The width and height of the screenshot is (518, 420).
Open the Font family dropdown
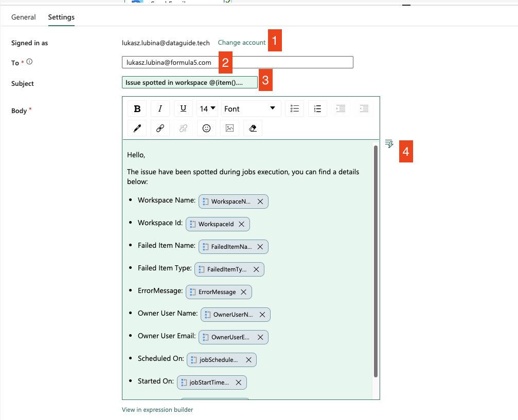[251, 109]
